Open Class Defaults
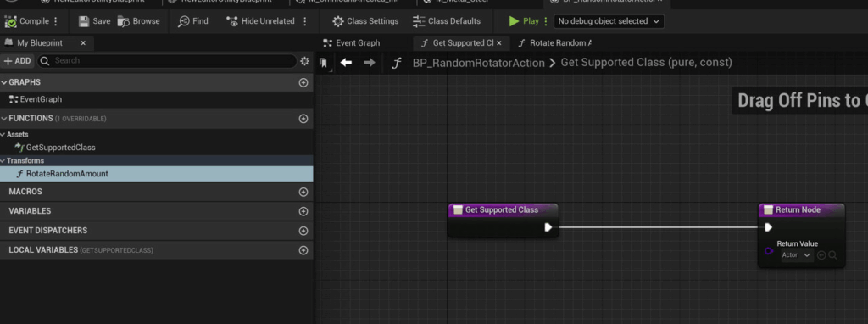This screenshot has width=868, height=324. coord(447,21)
